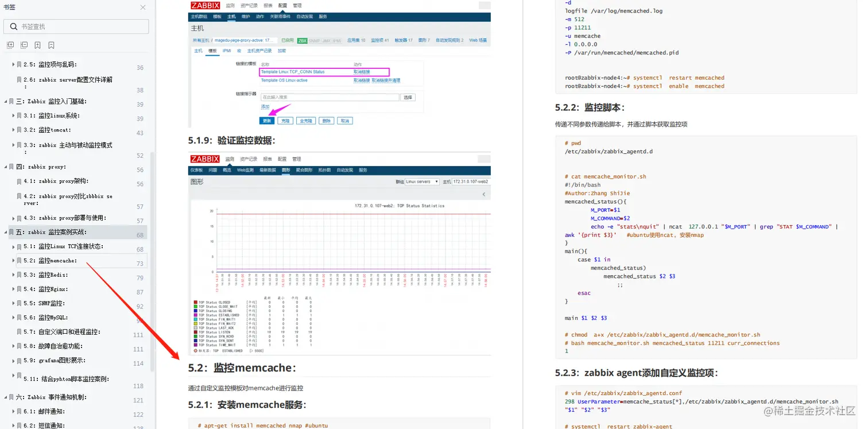Click the collapse all bookmarks icon
The height and width of the screenshot is (429, 868).
(x=23, y=45)
